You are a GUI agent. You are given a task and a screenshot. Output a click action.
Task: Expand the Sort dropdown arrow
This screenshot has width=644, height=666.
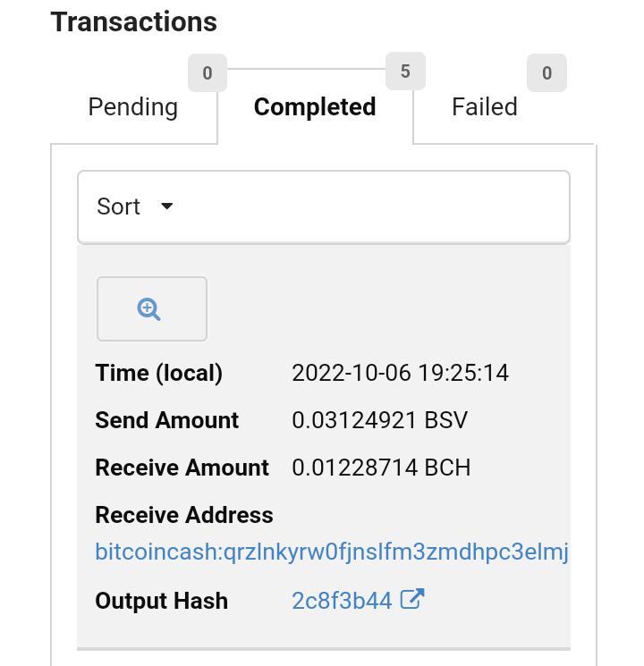click(167, 207)
